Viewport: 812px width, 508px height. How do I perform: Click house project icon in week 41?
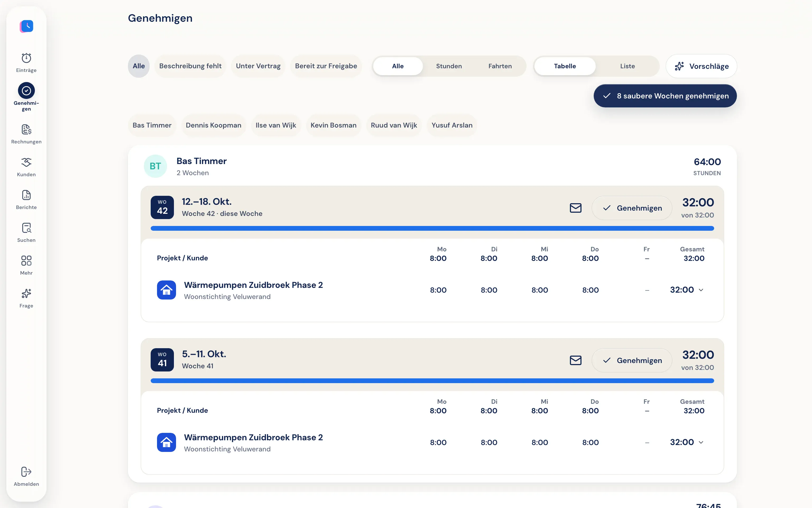point(167,442)
